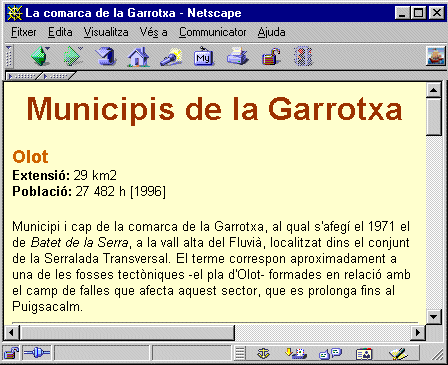Open the Vés a menu
The height and width of the screenshot is (365, 448).
pyautogui.click(x=153, y=32)
